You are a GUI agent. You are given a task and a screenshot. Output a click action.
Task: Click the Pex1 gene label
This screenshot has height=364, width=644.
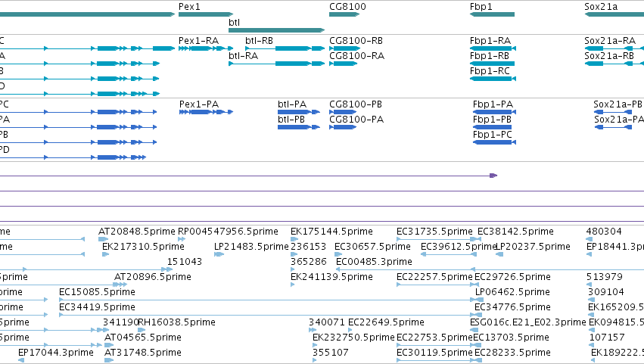(x=189, y=7)
